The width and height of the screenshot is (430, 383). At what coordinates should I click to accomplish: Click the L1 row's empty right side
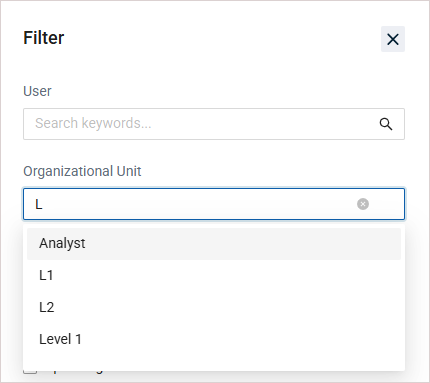click(227, 276)
